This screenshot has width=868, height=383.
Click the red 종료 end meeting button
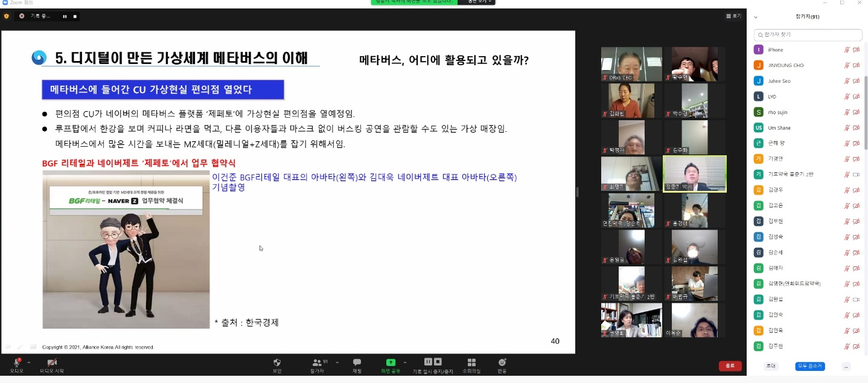point(730,366)
